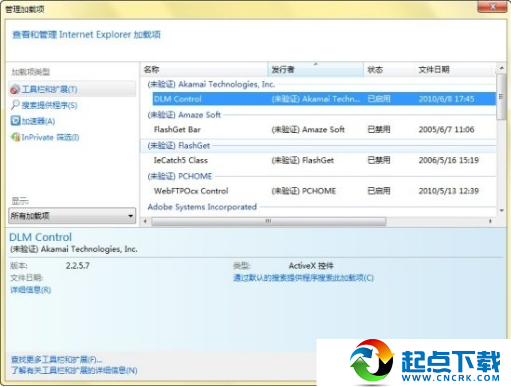This screenshot has width=511, height=387.
Task: Click the horizontal scrollbar thumb of the list
Action: point(269,221)
